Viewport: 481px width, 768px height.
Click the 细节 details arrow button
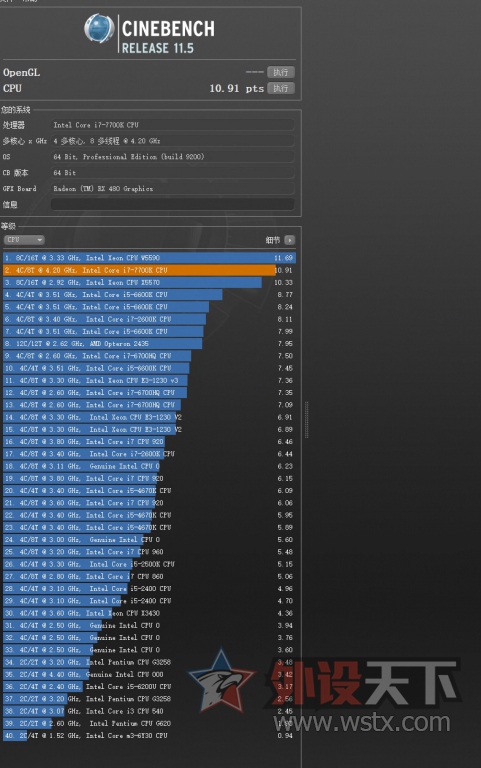(x=289, y=240)
